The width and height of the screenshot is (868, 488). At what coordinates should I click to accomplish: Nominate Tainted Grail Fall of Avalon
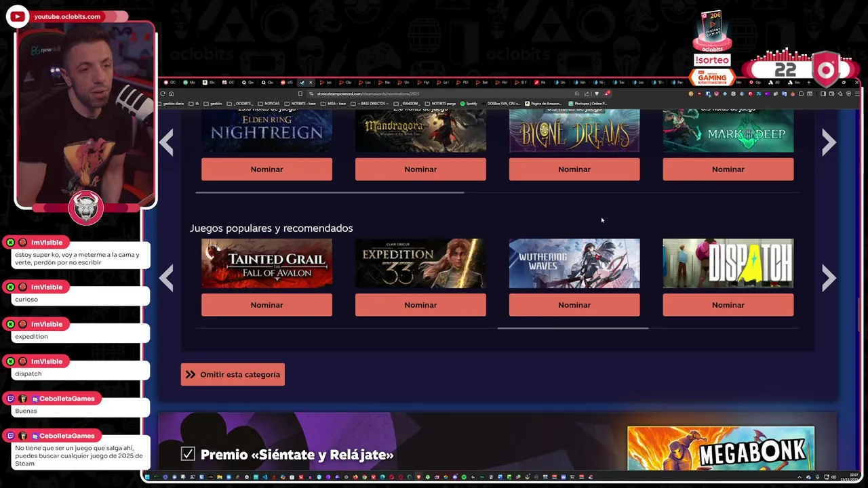click(267, 305)
